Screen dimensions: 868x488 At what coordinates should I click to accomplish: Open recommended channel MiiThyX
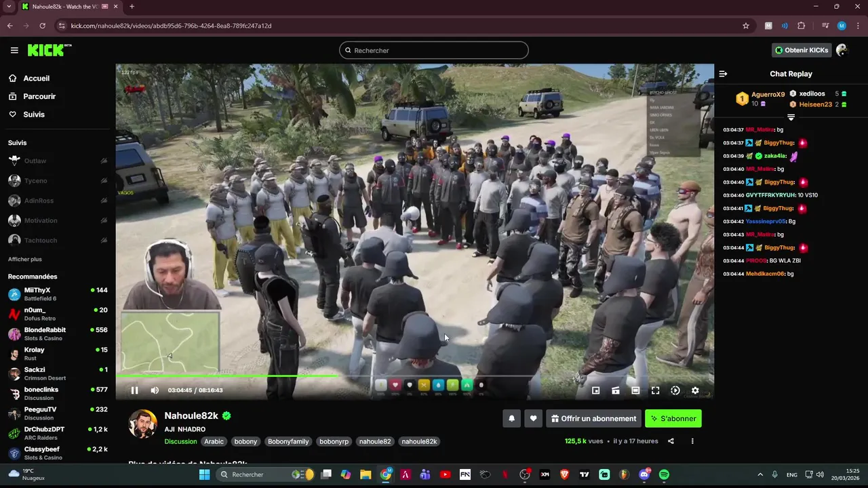click(x=58, y=294)
